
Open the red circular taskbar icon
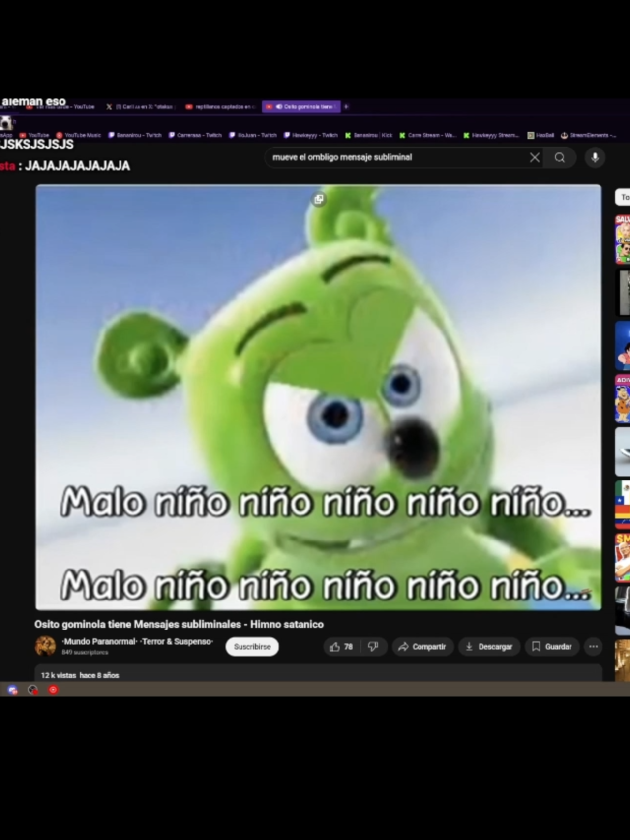coord(53,690)
